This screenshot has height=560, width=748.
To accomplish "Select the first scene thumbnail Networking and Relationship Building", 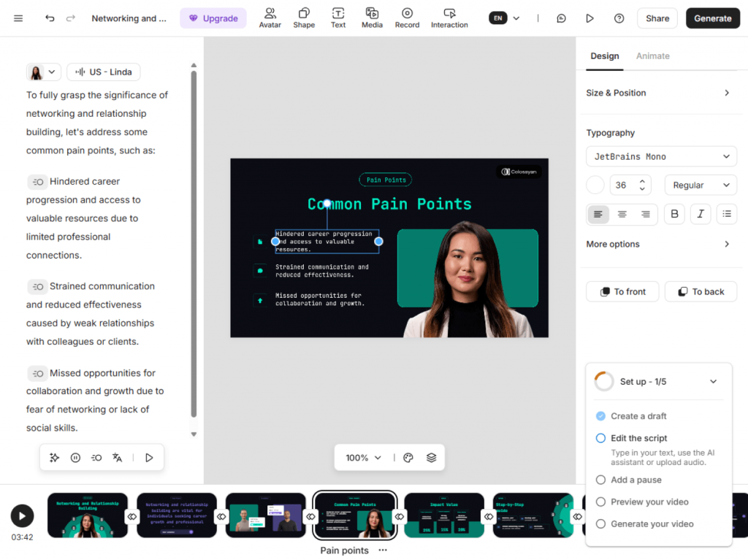I will [x=88, y=515].
